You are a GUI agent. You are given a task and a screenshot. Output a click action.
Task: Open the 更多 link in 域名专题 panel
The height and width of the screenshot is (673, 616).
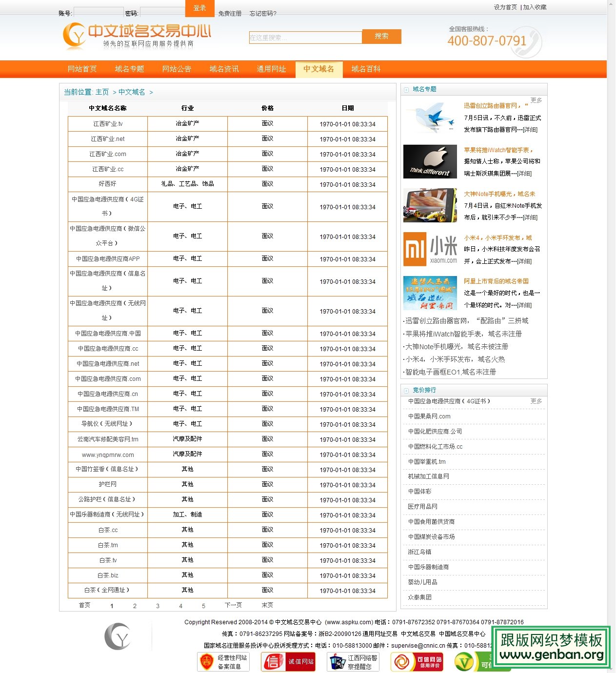pyautogui.click(x=537, y=100)
